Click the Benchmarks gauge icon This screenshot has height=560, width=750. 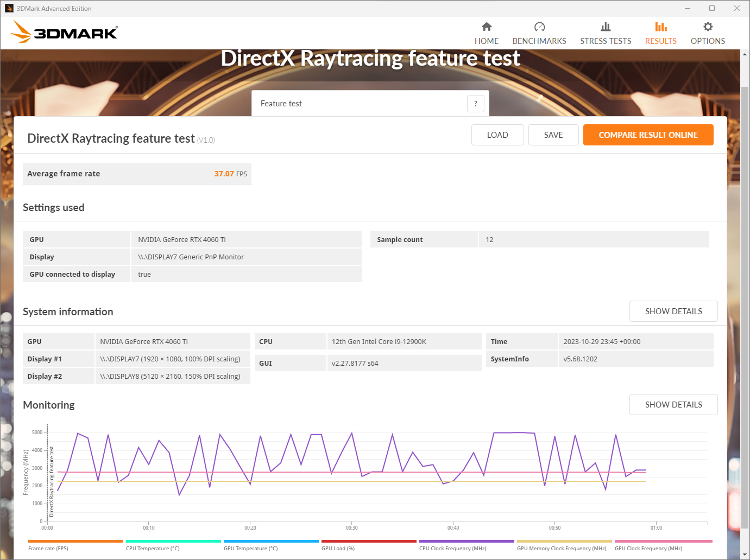click(539, 27)
